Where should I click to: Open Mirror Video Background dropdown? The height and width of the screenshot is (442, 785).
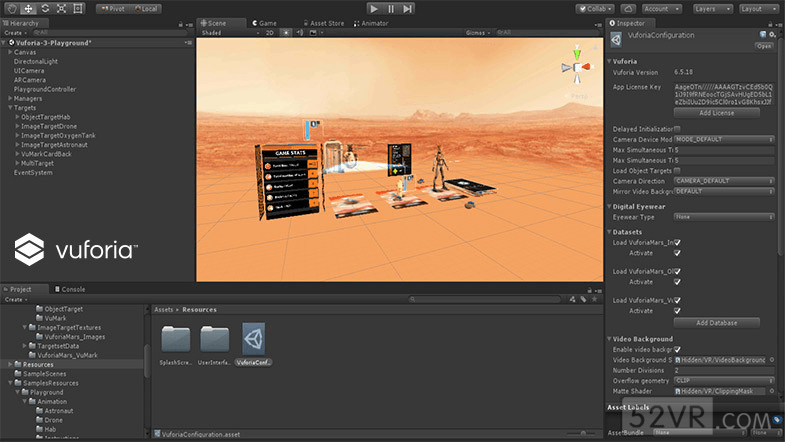tap(724, 191)
